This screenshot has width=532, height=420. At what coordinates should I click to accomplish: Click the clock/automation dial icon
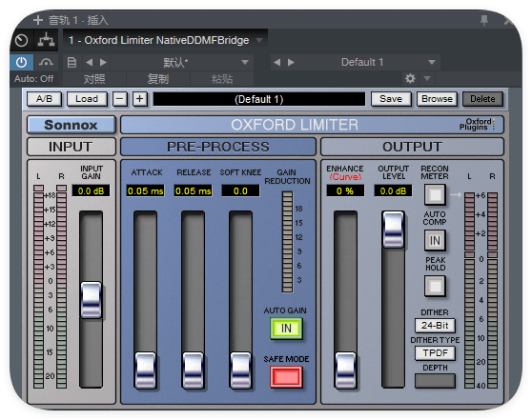[x=21, y=41]
